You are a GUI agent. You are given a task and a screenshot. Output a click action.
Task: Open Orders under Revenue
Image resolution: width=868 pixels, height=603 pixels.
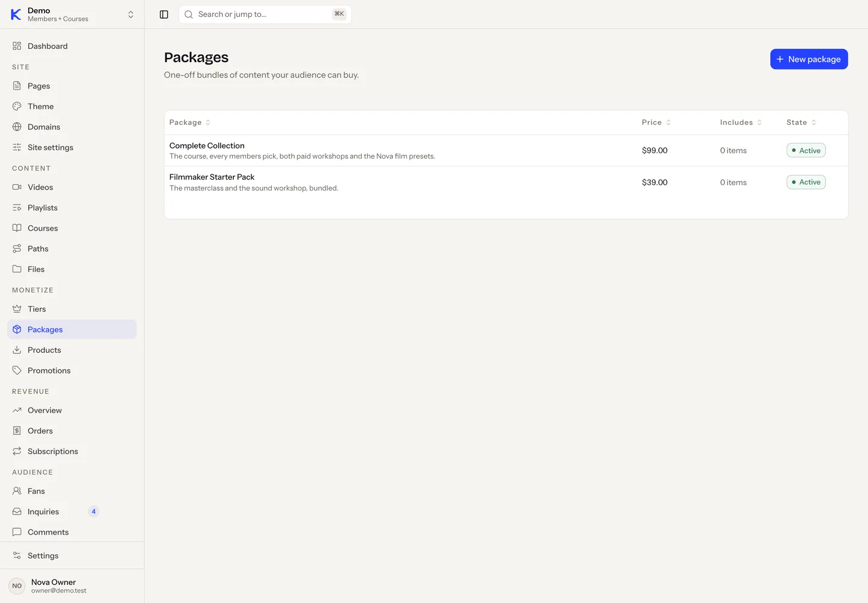(72, 431)
